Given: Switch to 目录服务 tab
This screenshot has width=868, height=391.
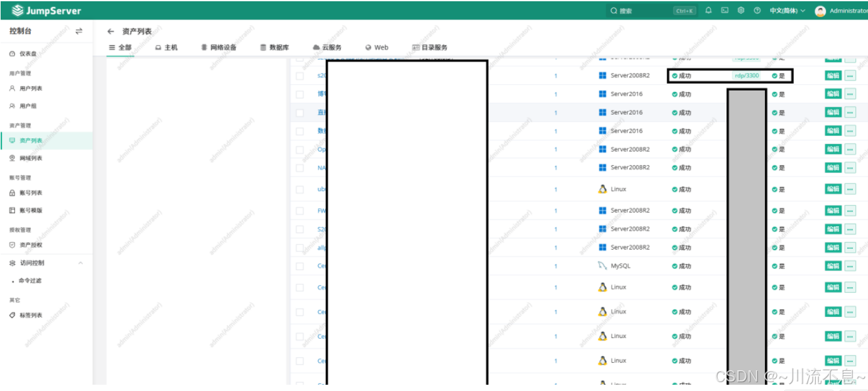Looking at the screenshot, I should (430, 48).
